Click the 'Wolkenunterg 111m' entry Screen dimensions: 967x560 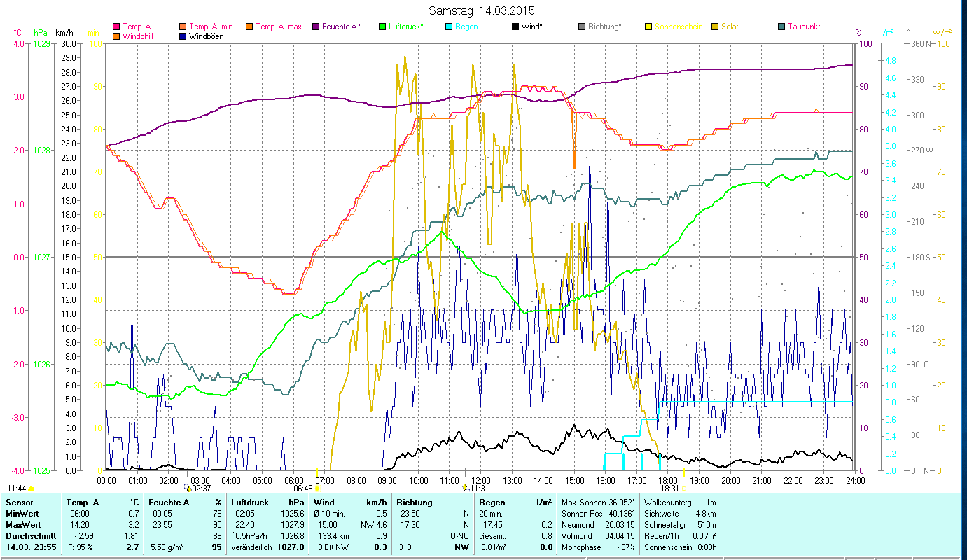[679, 503]
